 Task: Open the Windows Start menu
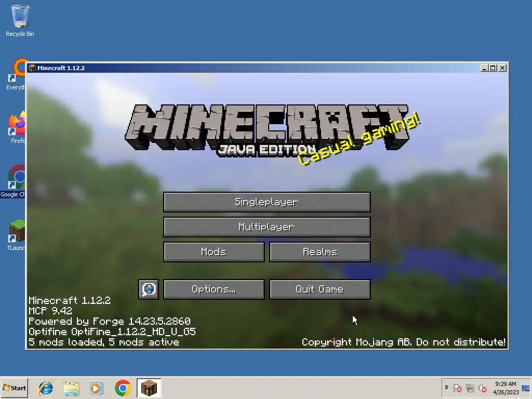tap(14, 388)
